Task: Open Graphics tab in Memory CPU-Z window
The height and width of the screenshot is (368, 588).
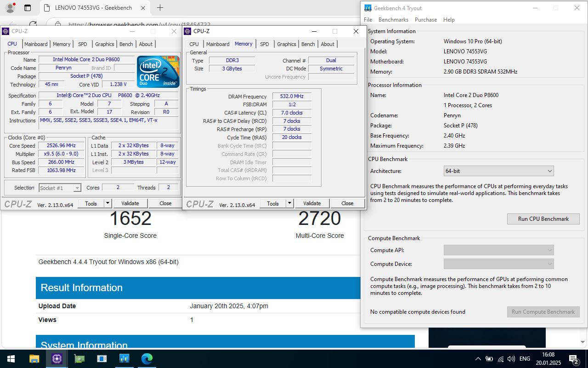Action: click(x=287, y=44)
